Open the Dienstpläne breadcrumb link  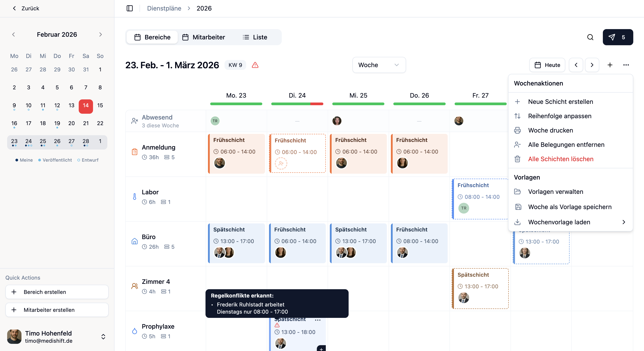(164, 8)
